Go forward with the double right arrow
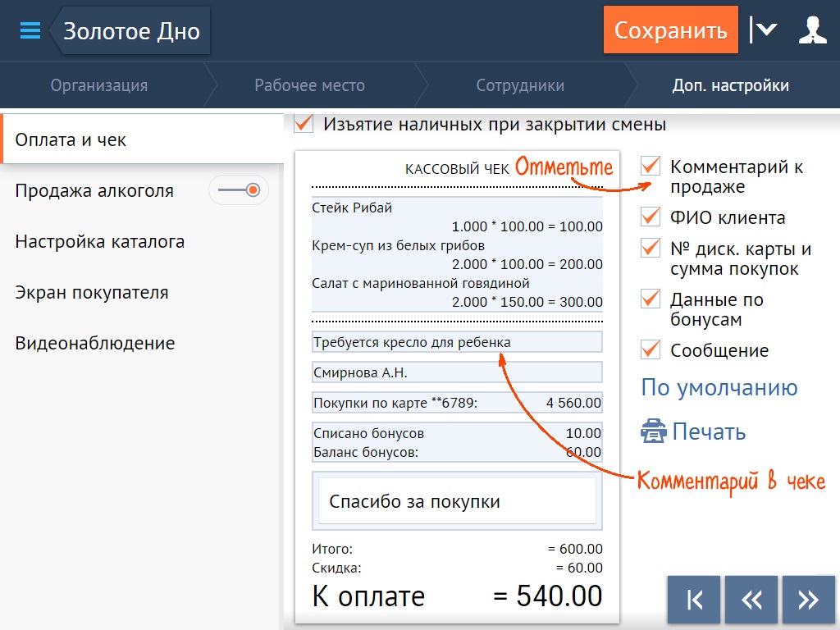Screen dimensions: 840x630 click(808, 600)
